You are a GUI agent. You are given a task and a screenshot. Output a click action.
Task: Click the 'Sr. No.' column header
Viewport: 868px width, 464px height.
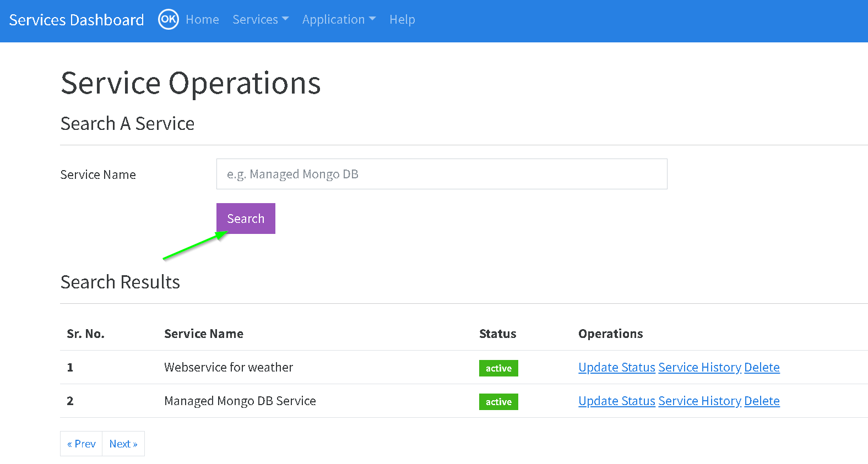[x=85, y=334]
